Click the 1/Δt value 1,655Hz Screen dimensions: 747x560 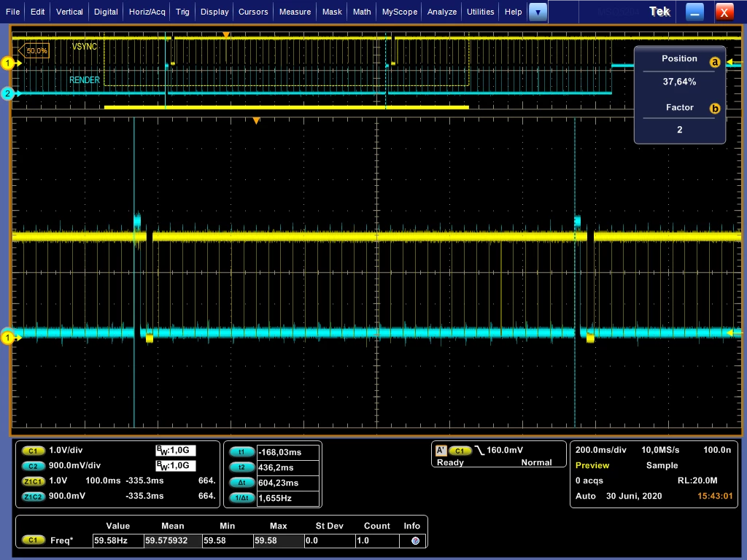[x=287, y=498]
